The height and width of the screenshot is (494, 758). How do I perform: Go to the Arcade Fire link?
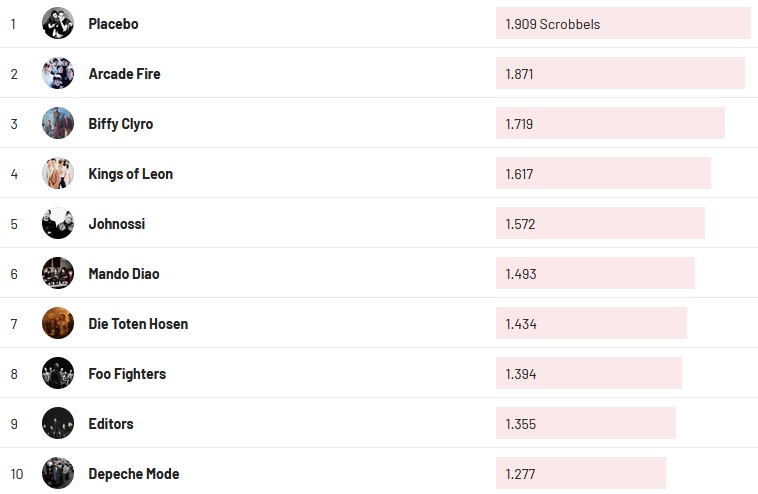pyautogui.click(x=124, y=73)
